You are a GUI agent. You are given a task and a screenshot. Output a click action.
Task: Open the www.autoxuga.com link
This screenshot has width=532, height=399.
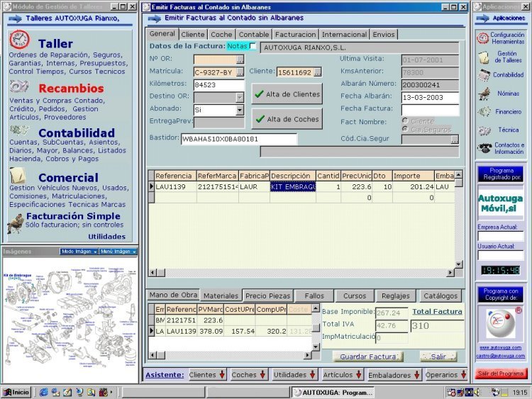(500, 347)
